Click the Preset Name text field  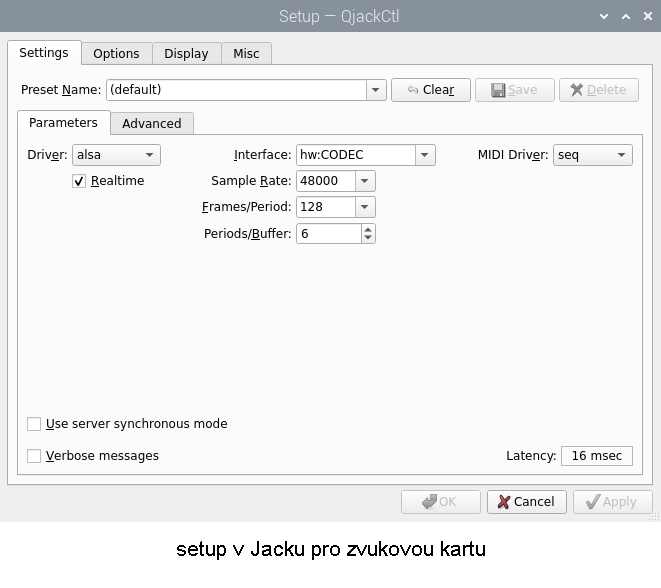pyautogui.click(x=236, y=90)
